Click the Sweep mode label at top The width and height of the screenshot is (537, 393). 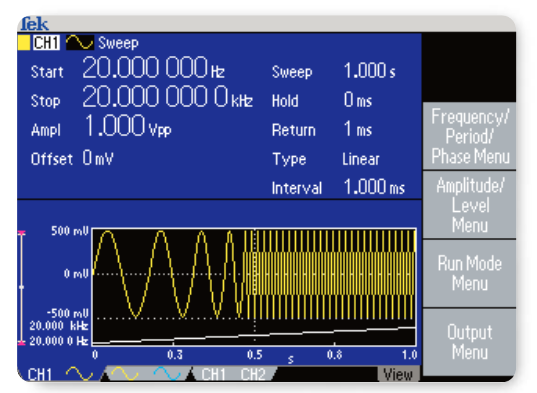118,43
